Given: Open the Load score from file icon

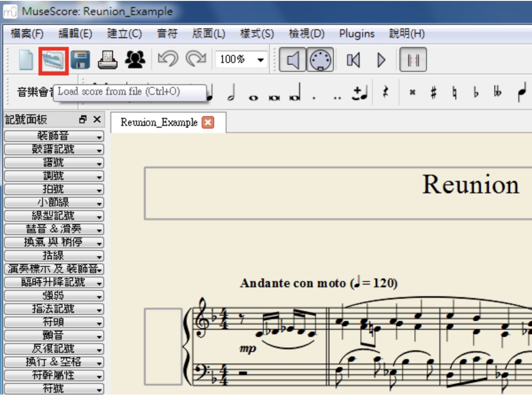Looking at the screenshot, I should pos(53,60).
